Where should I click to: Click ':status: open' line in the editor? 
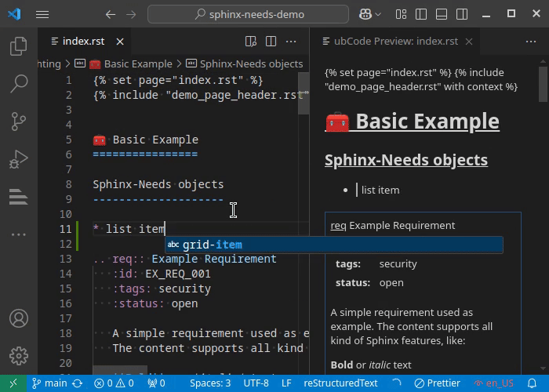tap(155, 303)
